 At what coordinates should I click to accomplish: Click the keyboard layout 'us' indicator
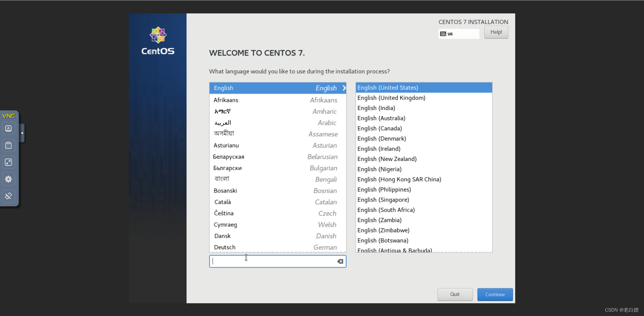click(x=459, y=34)
